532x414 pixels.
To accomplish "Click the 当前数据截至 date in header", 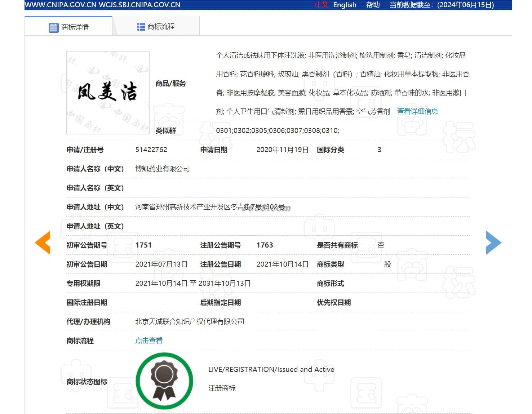I will 442,5.
